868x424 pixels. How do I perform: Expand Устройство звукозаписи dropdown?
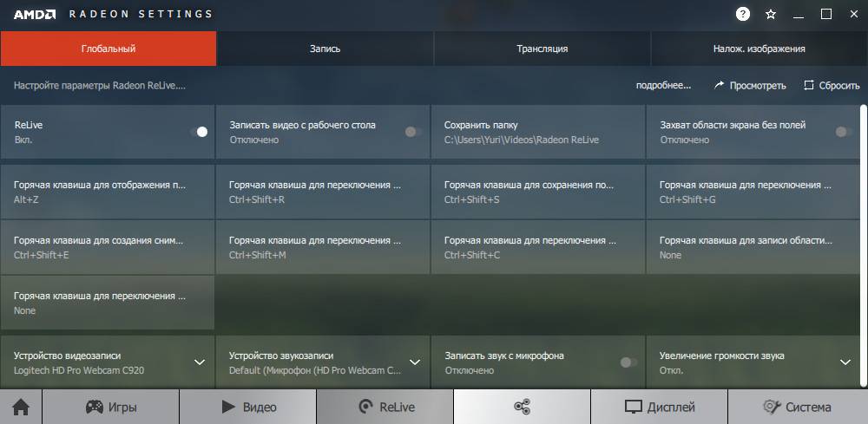pos(415,362)
